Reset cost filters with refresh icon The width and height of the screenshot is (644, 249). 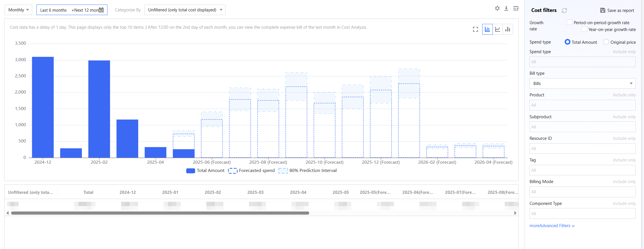pyautogui.click(x=564, y=11)
